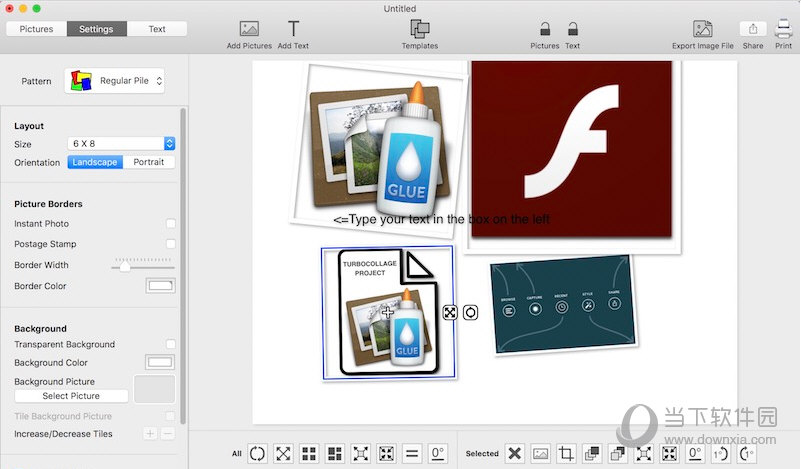801x469 pixels.
Task: Click the 'Type your text' caption
Action: [441, 219]
